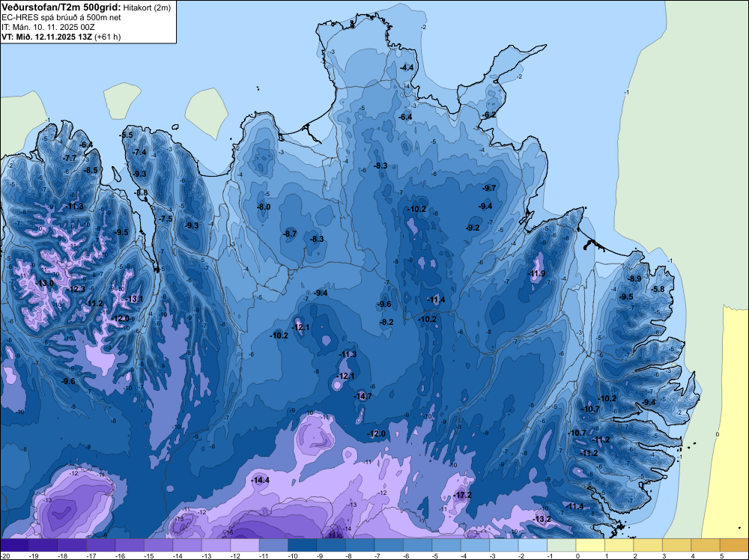The height and width of the screenshot is (560, 749).
Task: Select the legend swatch between -10 and -9
Action: click(303, 545)
